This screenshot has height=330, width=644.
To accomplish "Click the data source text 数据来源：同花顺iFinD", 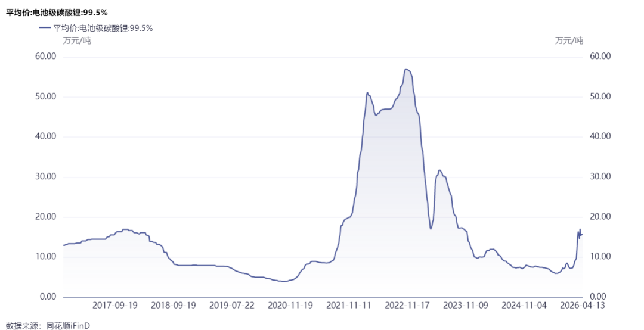I will point(48,325).
